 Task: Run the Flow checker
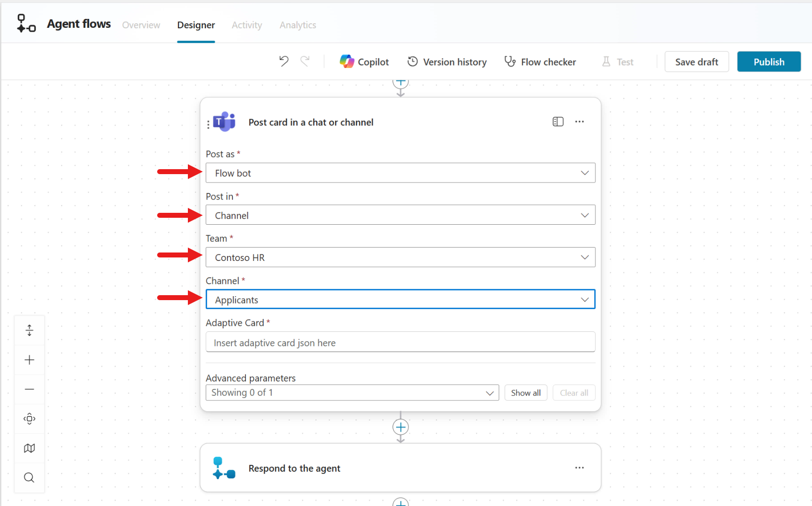[540, 61]
